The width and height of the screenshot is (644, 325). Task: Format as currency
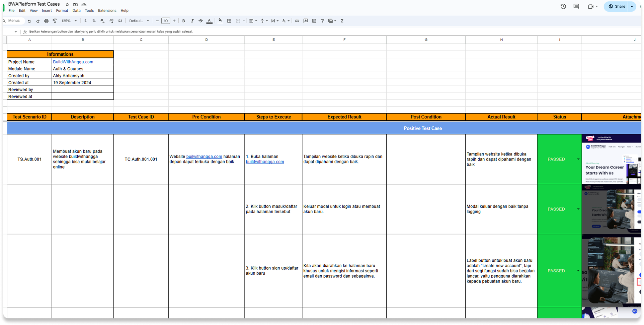click(85, 21)
